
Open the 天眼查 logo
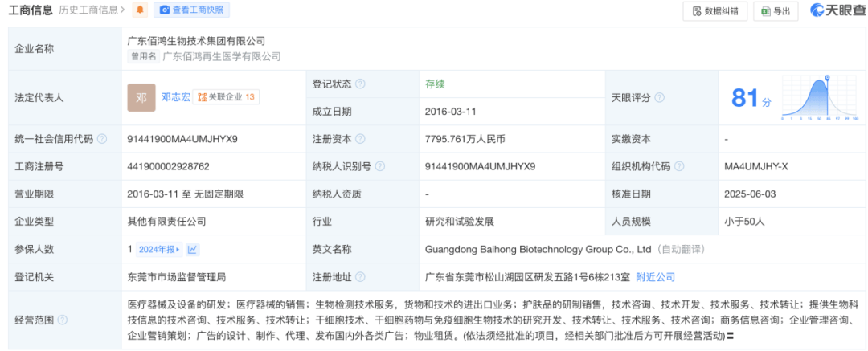[x=834, y=10]
